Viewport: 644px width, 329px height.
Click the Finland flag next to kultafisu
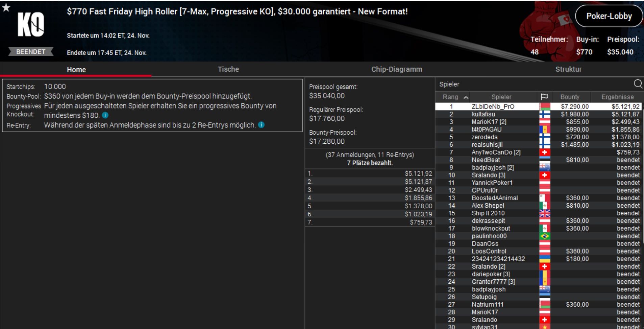coord(545,114)
